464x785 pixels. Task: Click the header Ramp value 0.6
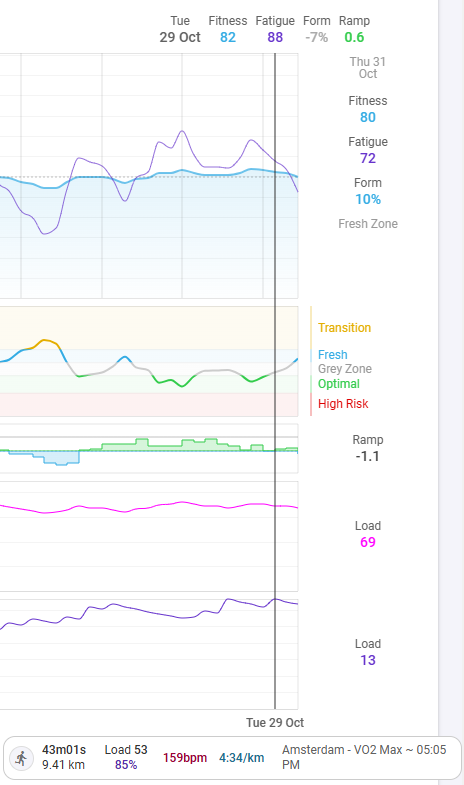pos(354,37)
